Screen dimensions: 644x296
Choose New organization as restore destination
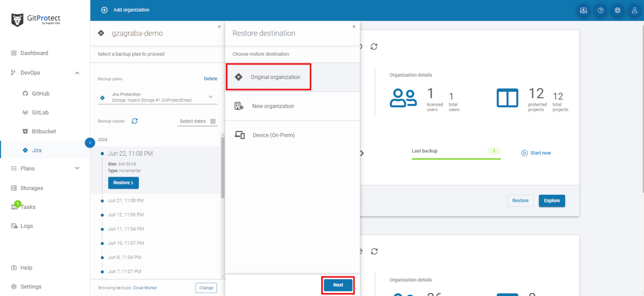coord(273,106)
